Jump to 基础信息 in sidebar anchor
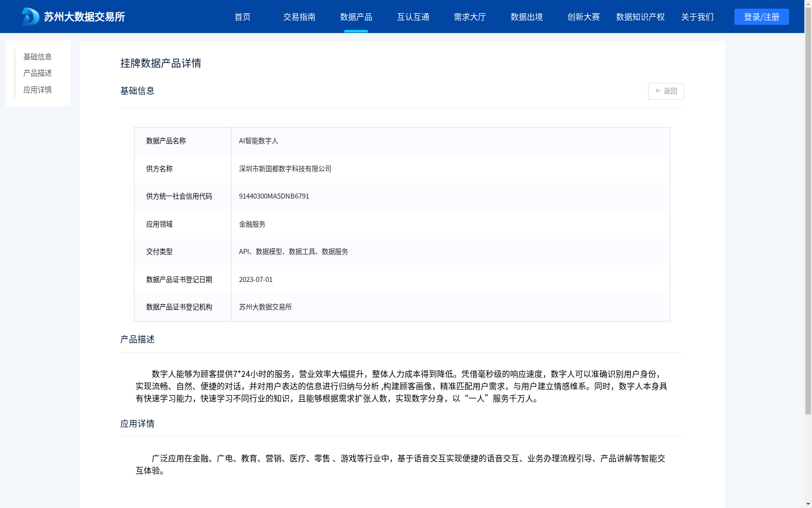Screen dimensions: 812x508 coord(38,56)
